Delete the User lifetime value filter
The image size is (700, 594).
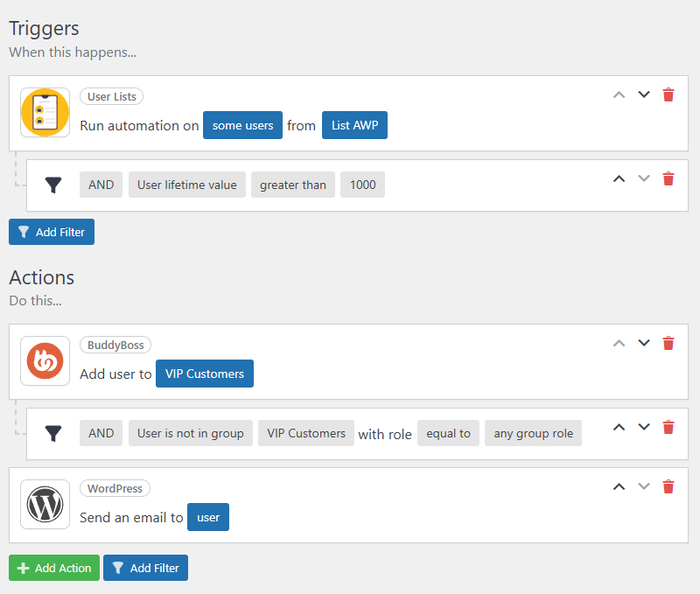click(668, 178)
